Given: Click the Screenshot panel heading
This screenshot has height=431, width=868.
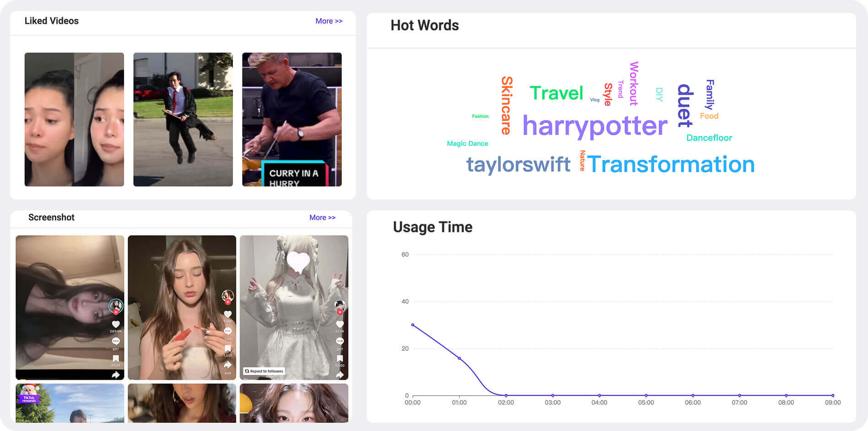Looking at the screenshot, I should 51,217.
